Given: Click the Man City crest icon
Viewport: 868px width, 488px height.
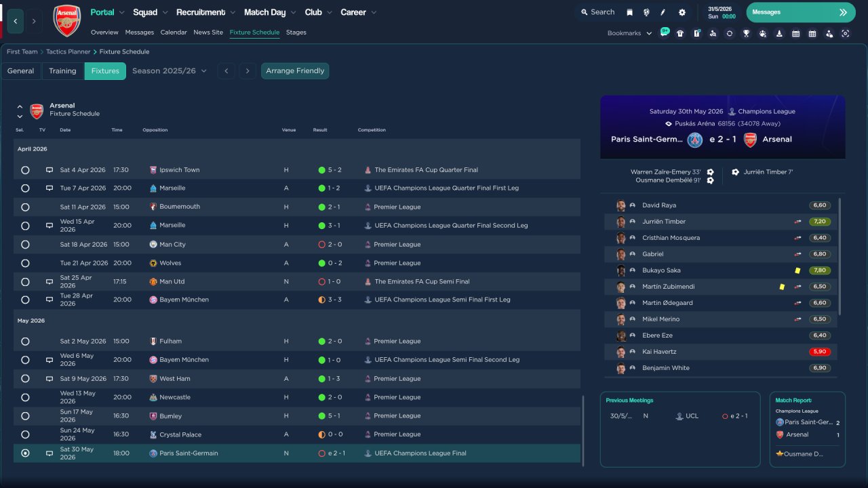Looking at the screenshot, I should coord(153,245).
